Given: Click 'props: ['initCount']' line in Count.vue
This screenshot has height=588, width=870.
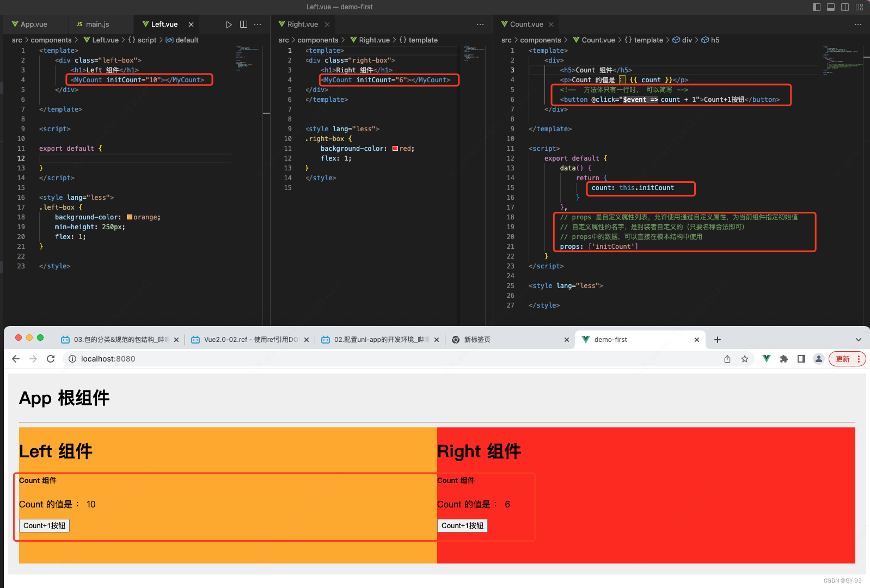Looking at the screenshot, I should pos(599,247).
